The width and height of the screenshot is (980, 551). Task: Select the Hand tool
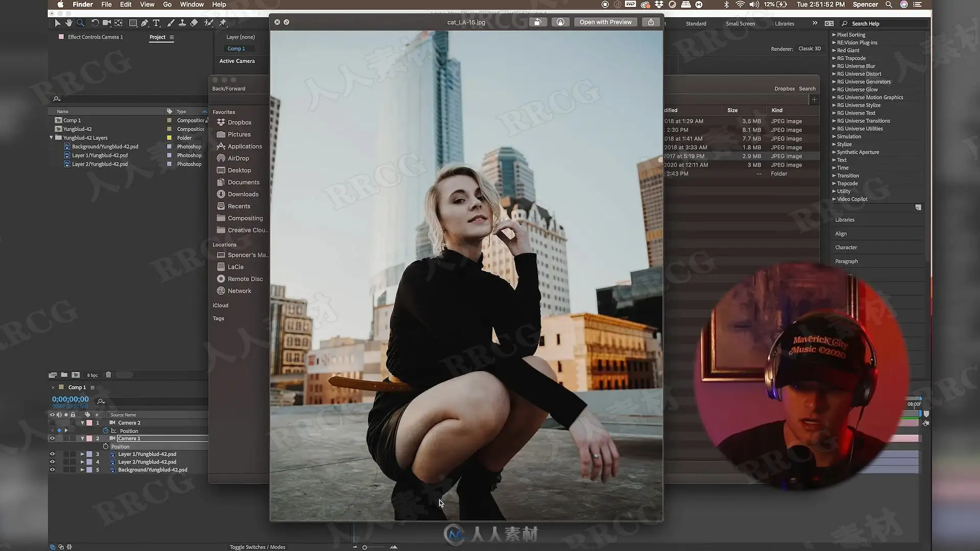pos(68,23)
